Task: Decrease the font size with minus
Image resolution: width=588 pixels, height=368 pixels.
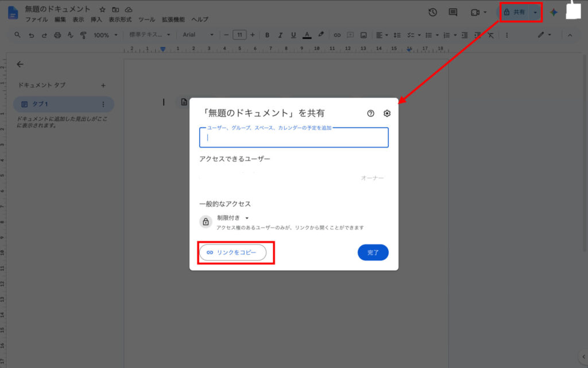Action: [x=226, y=35]
